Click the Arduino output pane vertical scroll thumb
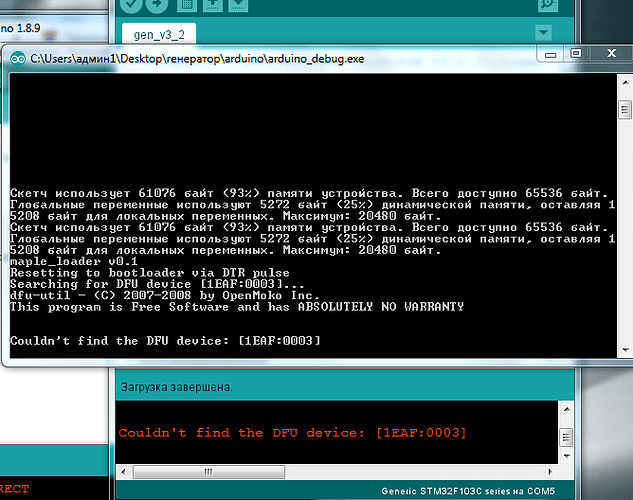 566,437
